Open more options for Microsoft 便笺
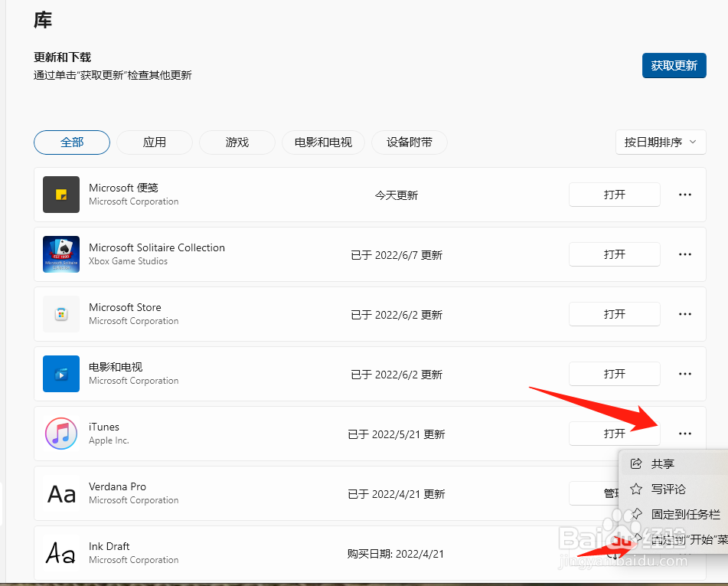 pos(685,195)
